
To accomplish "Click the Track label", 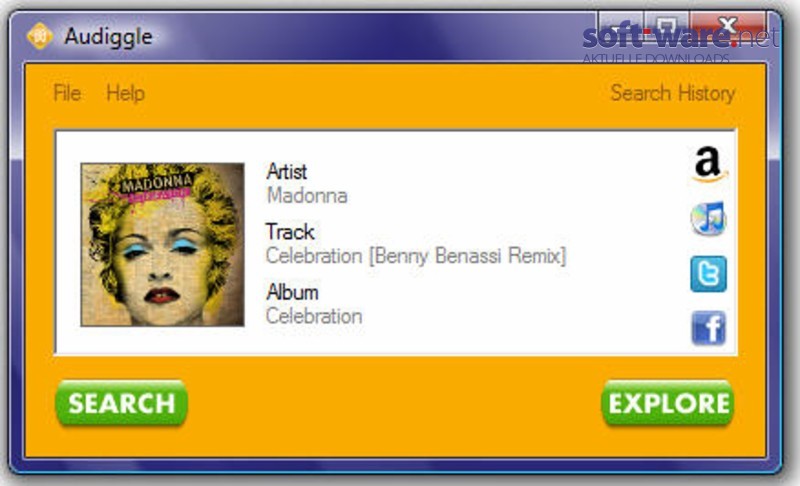I will (290, 232).
